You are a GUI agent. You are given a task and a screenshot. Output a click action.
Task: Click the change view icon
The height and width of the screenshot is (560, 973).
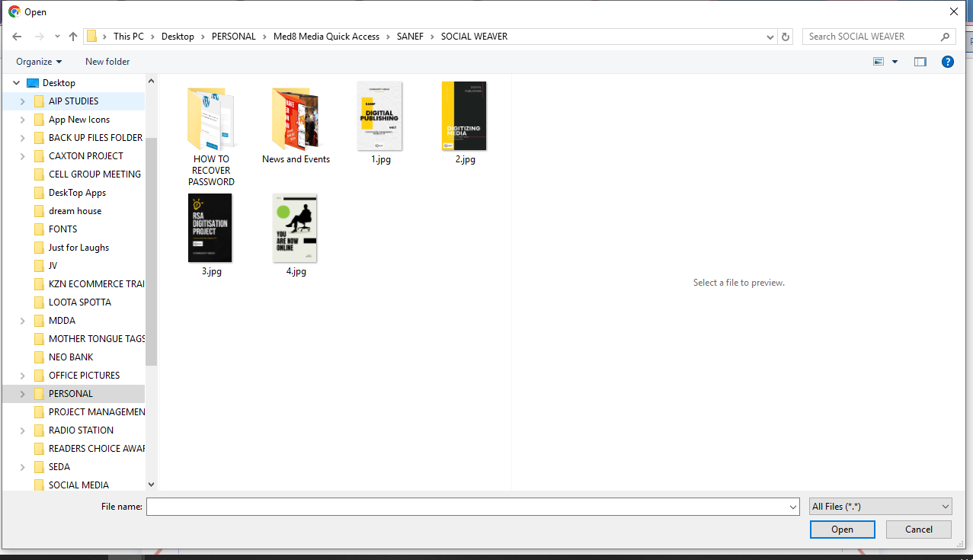tap(879, 62)
